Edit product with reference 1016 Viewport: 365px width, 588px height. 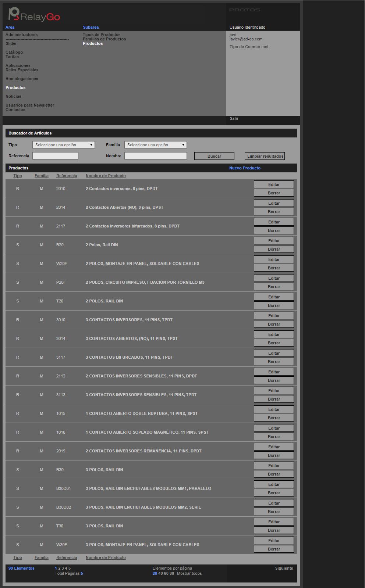pyautogui.click(x=274, y=428)
